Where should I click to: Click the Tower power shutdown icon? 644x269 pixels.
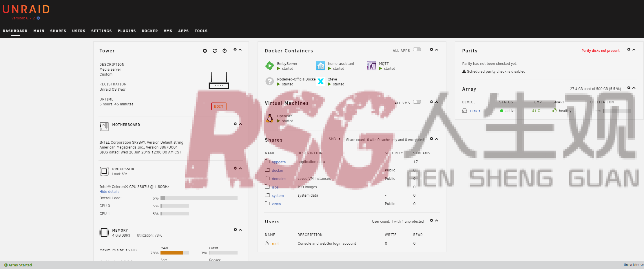225,51
